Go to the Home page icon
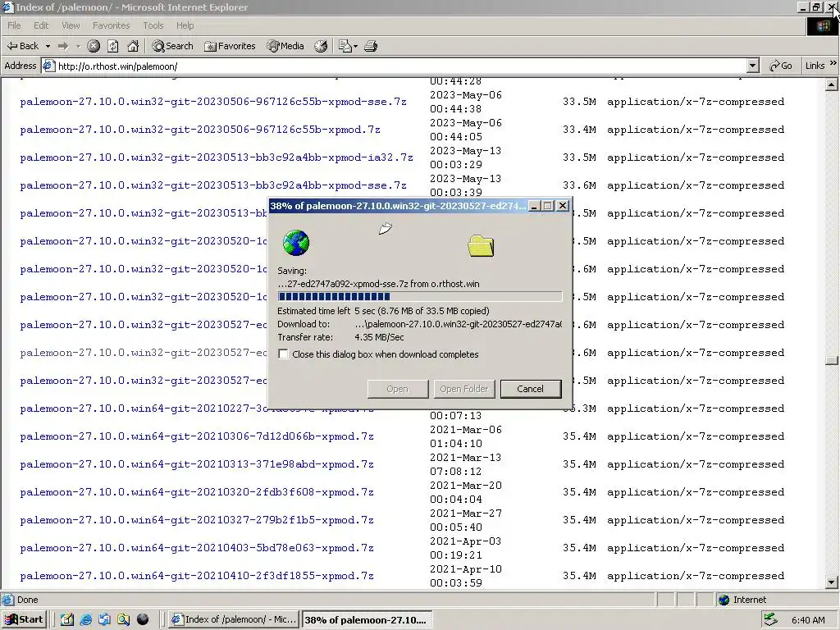Viewport: 840px width, 630px height. coord(133,46)
